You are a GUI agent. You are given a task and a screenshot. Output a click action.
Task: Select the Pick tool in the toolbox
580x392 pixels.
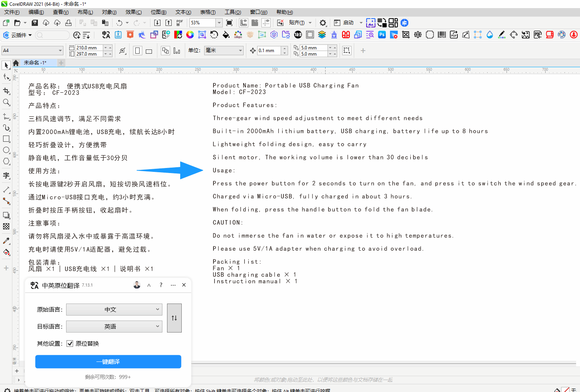pos(6,65)
